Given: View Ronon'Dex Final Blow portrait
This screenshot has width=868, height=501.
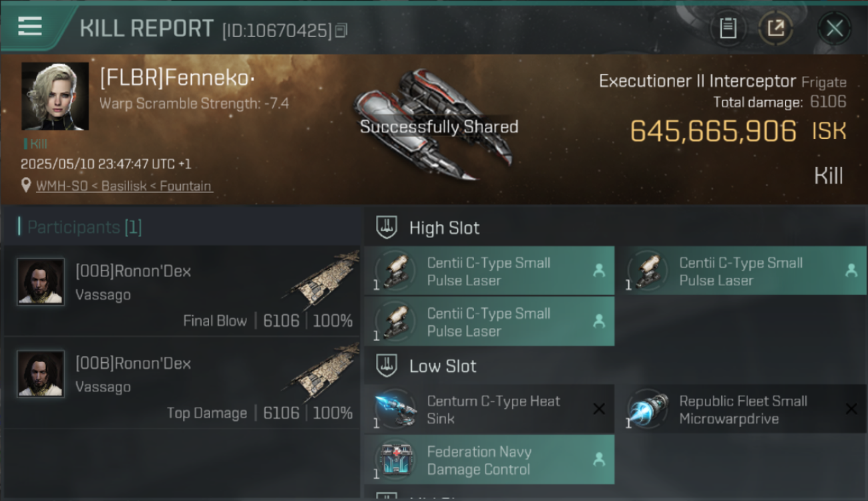Looking at the screenshot, I should point(41,282).
